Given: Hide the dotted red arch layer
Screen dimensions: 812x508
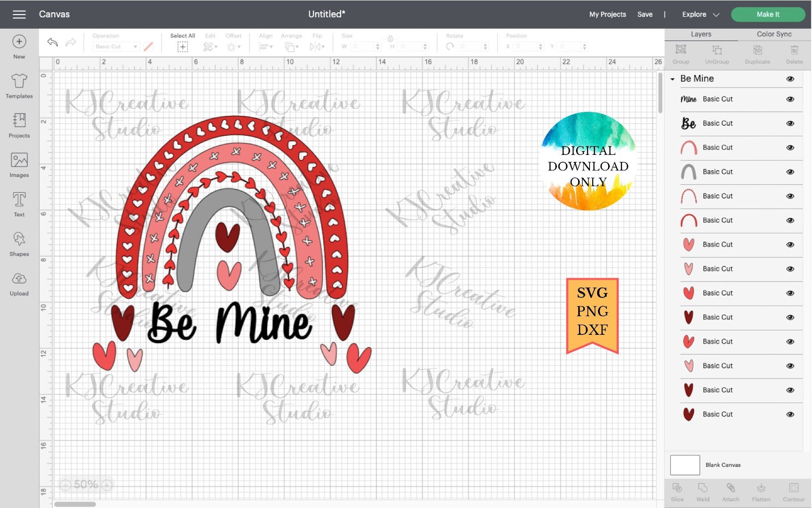Looking at the screenshot, I should (790, 196).
